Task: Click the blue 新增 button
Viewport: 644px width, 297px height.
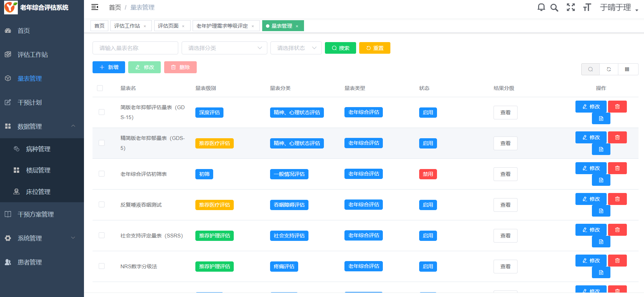Action: point(109,67)
